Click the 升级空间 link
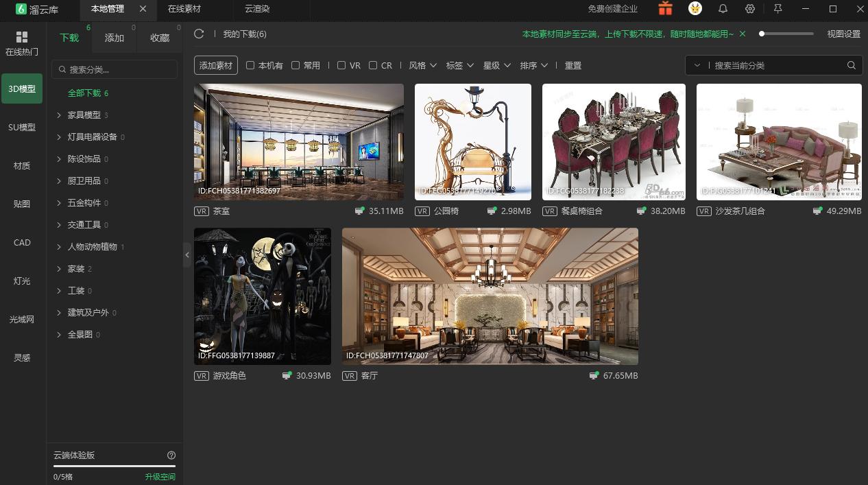Image resolution: width=868 pixels, height=485 pixels. (x=160, y=476)
